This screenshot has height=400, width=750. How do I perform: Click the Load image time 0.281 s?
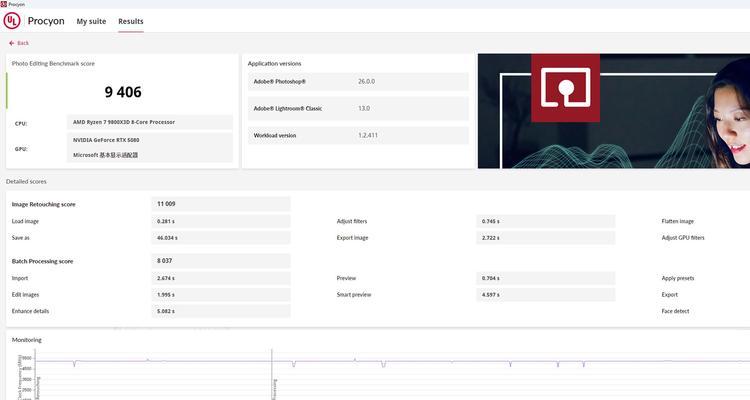click(165, 222)
